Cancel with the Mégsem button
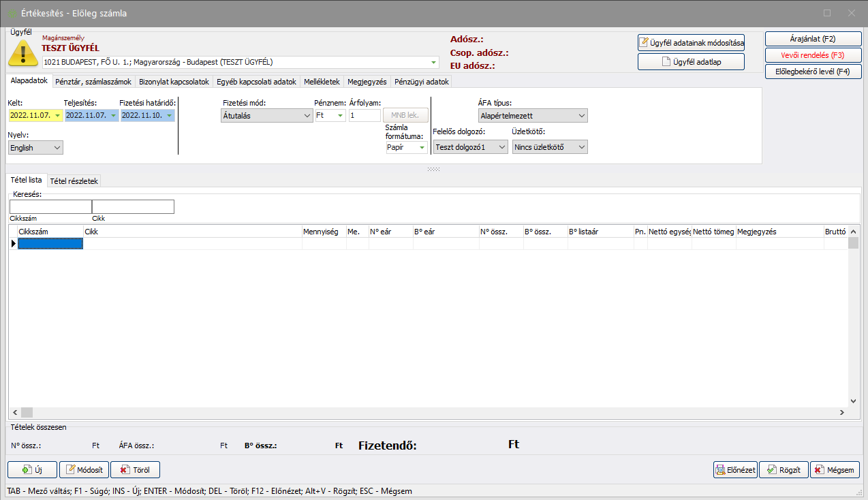The image size is (868, 500). (835, 469)
